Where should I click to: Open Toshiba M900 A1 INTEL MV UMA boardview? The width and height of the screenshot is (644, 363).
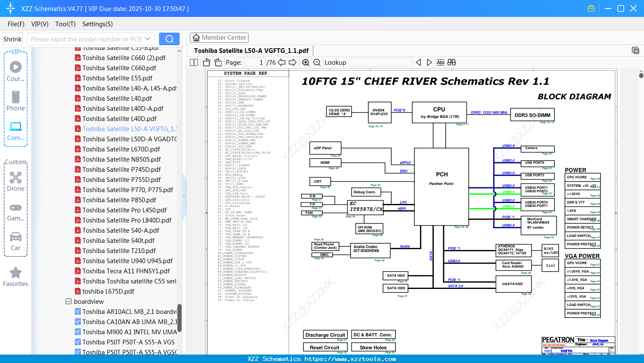click(x=129, y=332)
